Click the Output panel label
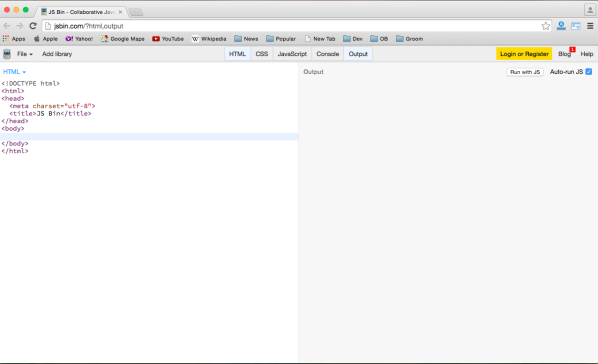Viewport: 598px width, 364px height. 313,72
